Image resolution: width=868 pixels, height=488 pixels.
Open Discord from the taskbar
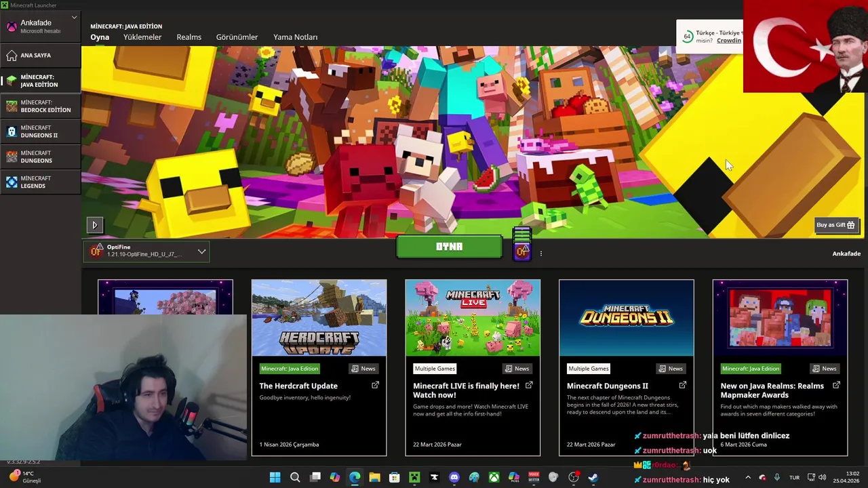click(x=454, y=477)
